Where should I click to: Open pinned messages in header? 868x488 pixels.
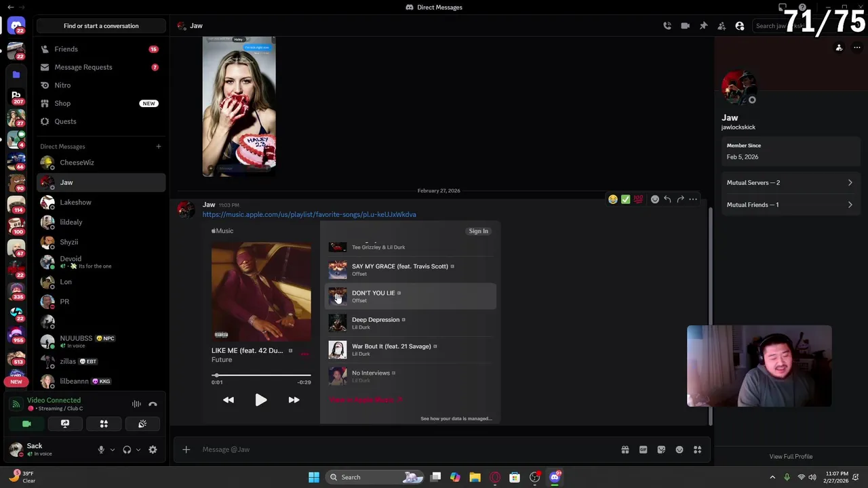tap(703, 26)
